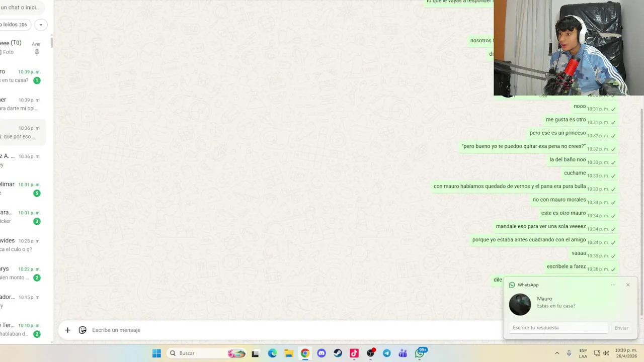Click the streamer webcam overlay
The image size is (644, 362).
pyautogui.click(x=569, y=48)
